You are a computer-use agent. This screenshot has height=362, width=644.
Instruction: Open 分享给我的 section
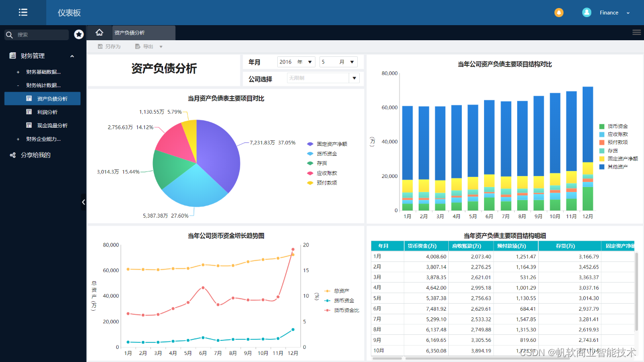click(35, 155)
